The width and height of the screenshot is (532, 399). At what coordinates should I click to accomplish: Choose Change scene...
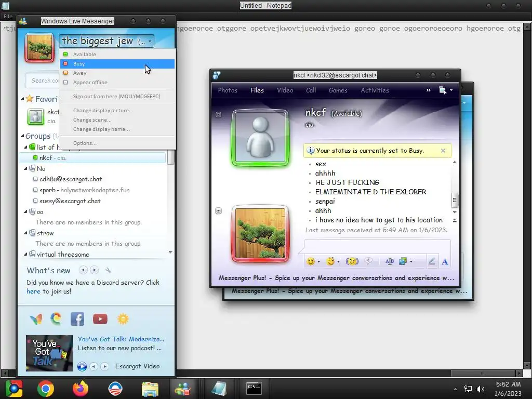(x=117, y=120)
